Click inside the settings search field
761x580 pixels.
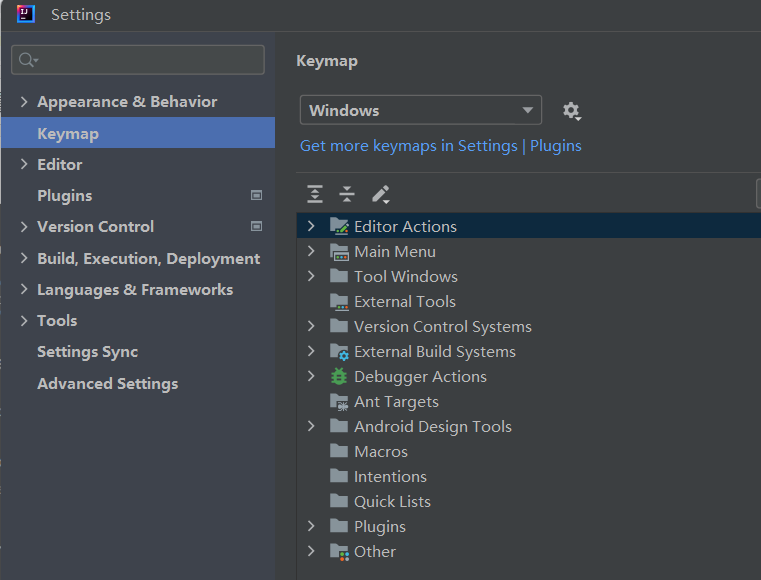click(x=138, y=60)
